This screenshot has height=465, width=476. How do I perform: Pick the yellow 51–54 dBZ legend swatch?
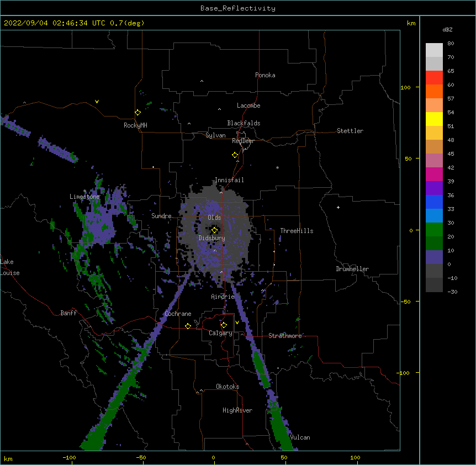tap(434, 119)
